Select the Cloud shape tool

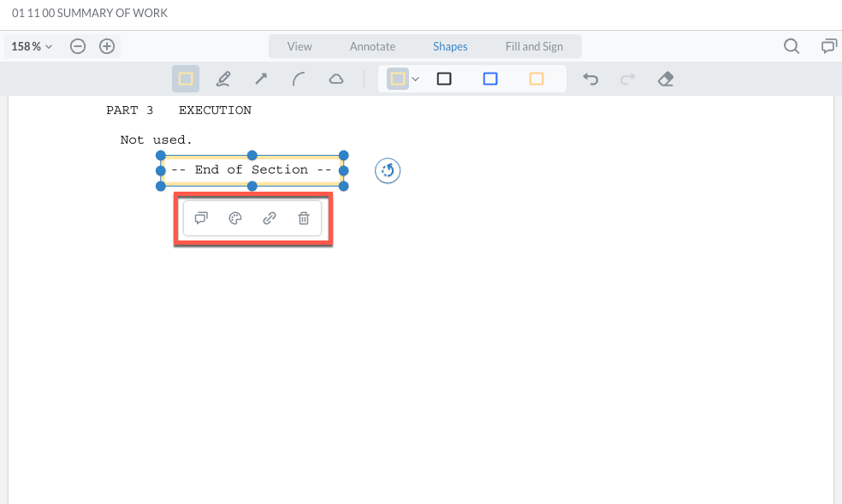click(336, 79)
